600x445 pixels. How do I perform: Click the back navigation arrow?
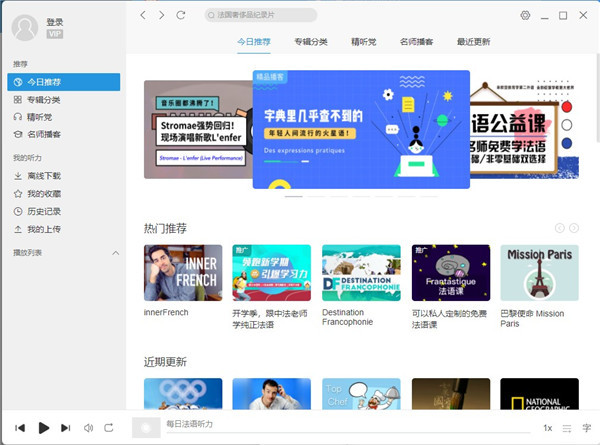tap(143, 15)
